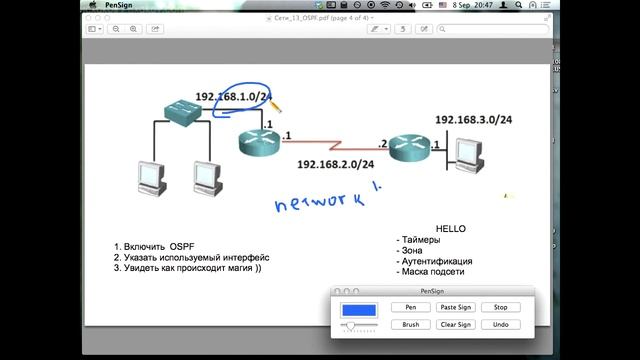Click the text 'Включить OSPF'
Image resolution: width=640 pixels, height=360 pixels.
[159, 247]
